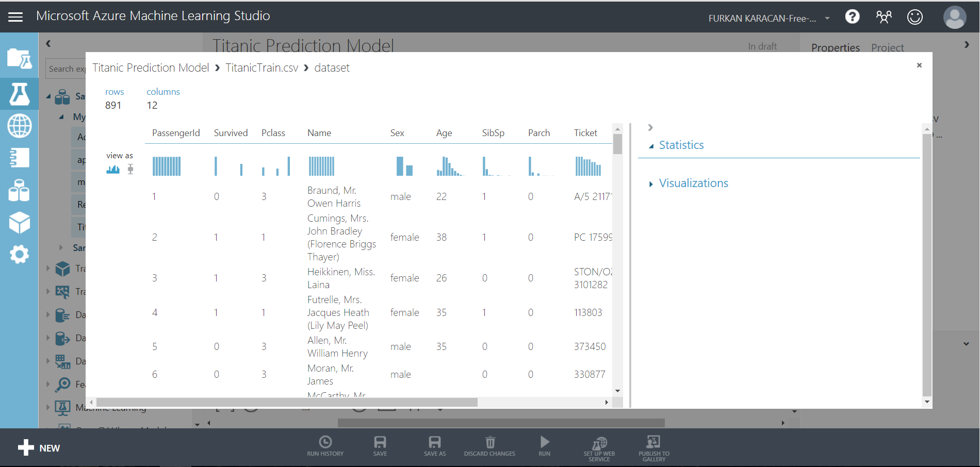The image size is (980, 467).
Task: Toggle the hamburger navigation menu
Action: coord(15,15)
